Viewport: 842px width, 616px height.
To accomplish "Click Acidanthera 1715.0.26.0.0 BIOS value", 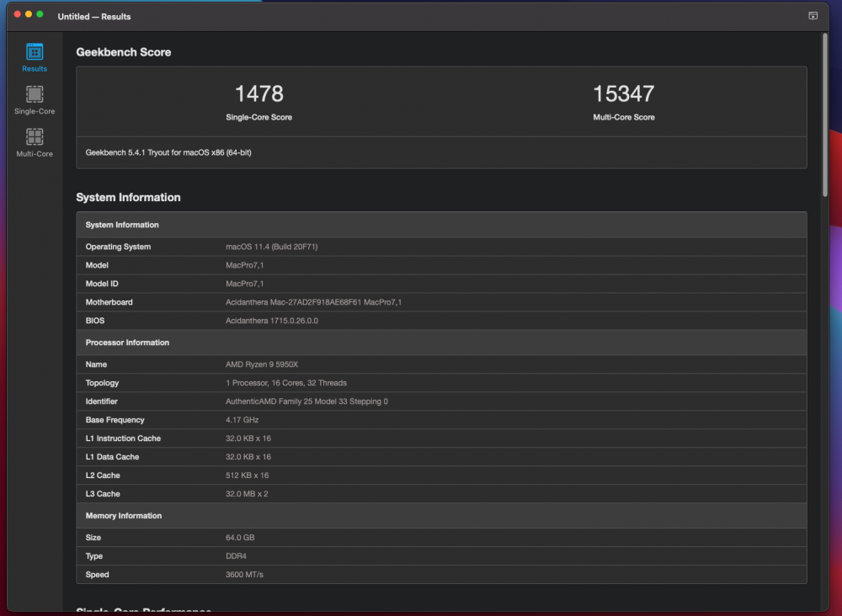I will 272,321.
